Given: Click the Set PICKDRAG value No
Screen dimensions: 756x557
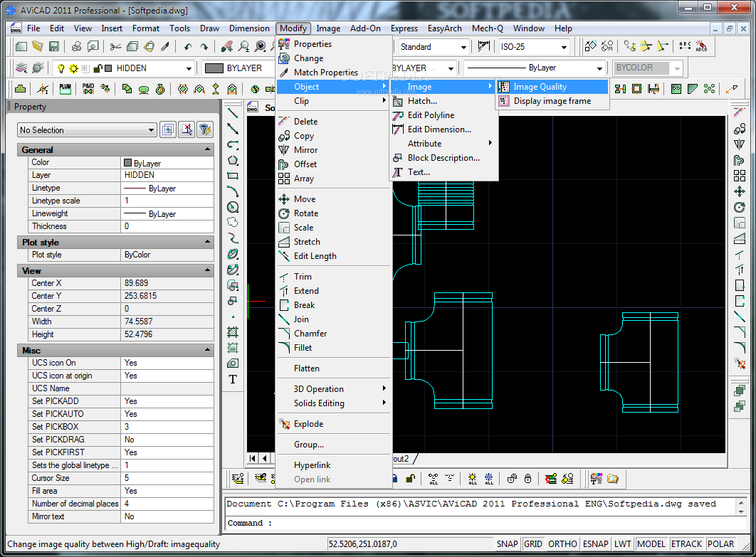Looking at the screenshot, I should click(167, 440).
